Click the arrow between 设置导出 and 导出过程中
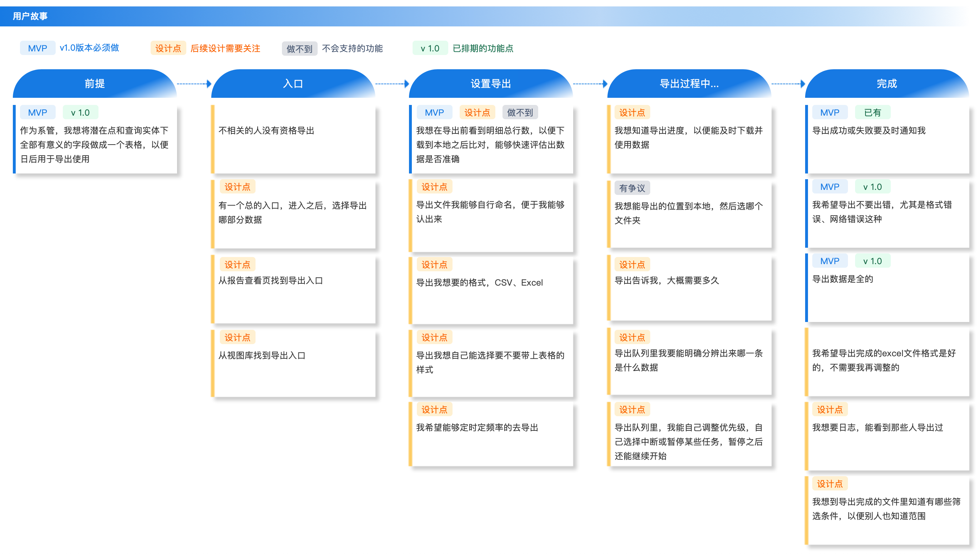This screenshot has height=554, width=980. click(x=589, y=85)
